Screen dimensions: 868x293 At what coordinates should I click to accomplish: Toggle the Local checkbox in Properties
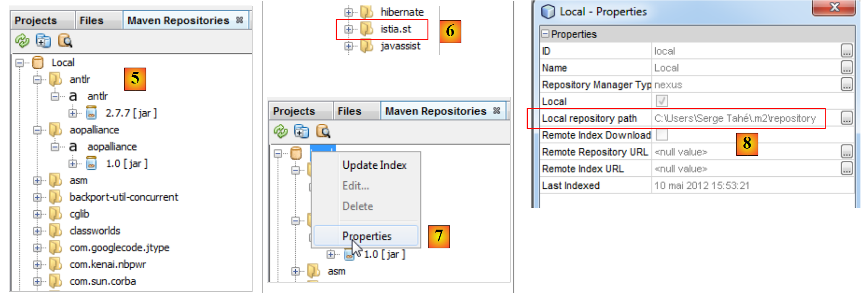coord(662,101)
